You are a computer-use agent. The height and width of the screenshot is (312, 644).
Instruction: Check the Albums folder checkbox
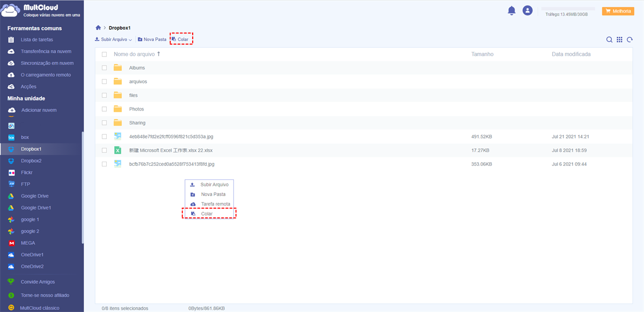(x=104, y=68)
